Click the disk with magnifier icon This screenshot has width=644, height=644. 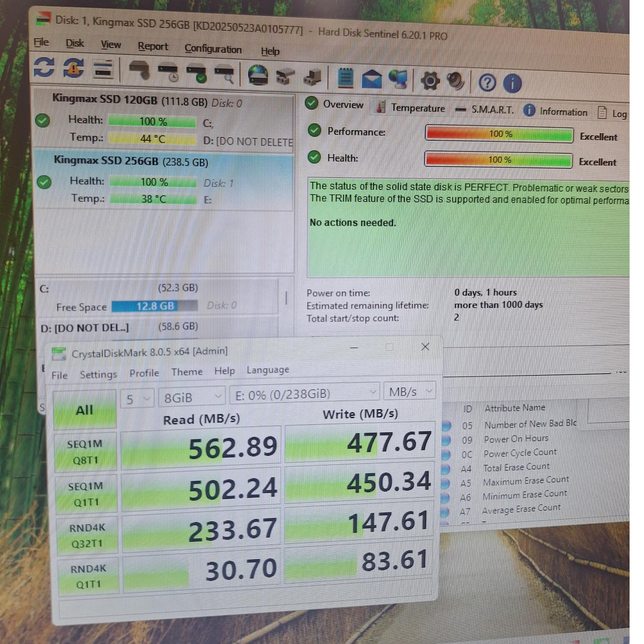pos(225,75)
